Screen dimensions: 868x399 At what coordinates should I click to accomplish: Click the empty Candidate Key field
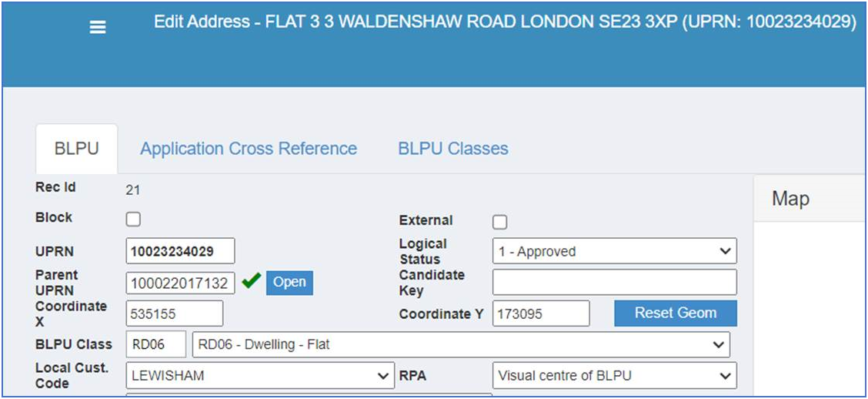615,282
